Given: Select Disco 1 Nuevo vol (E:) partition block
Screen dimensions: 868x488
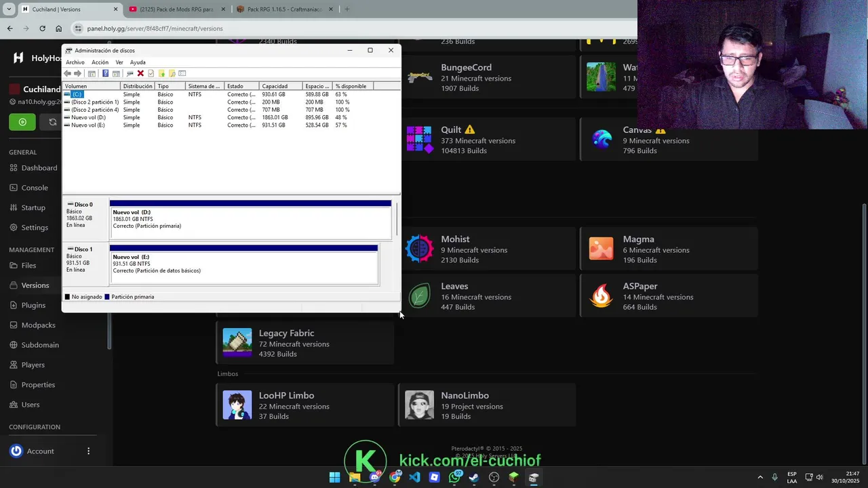Looking at the screenshot, I should [243, 265].
